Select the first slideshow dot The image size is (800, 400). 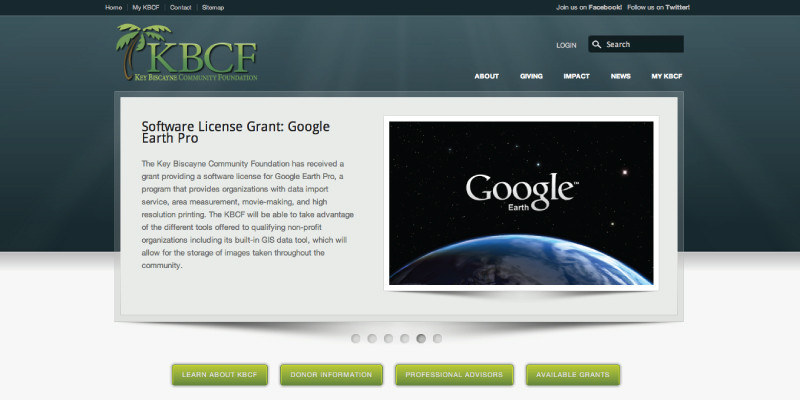[x=356, y=338]
